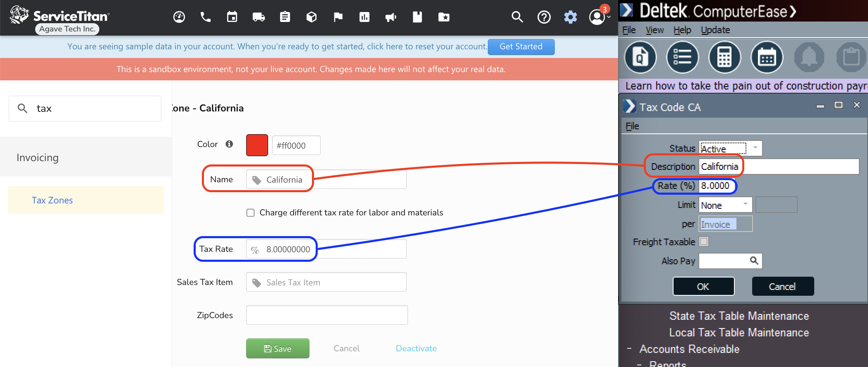Click the Deltek calendar toolbar icon

coord(767,57)
